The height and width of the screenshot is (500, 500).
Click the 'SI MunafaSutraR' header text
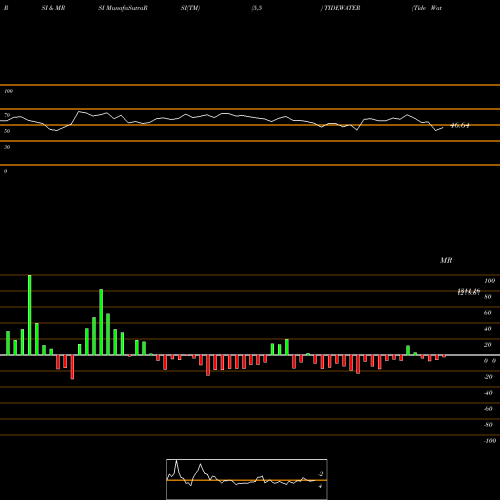click(123, 8)
